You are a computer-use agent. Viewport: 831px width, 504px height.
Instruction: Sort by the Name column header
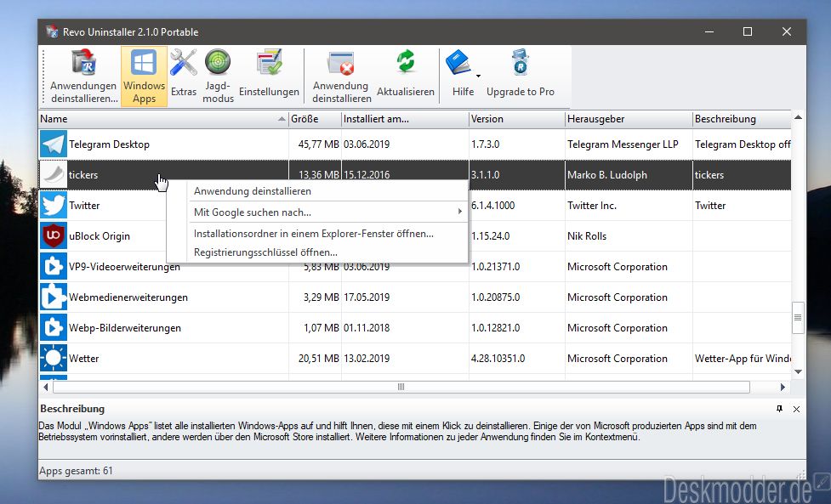coord(163,119)
